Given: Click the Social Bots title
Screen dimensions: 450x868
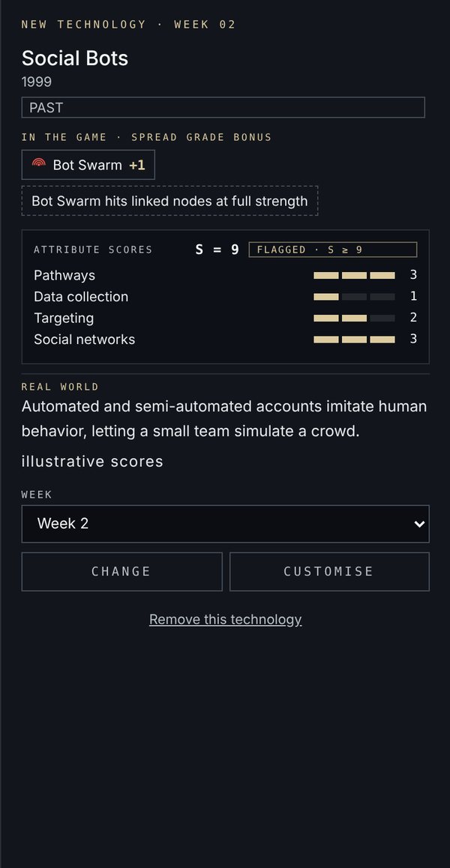Looking at the screenshot, I should click(x=75, y=58).
